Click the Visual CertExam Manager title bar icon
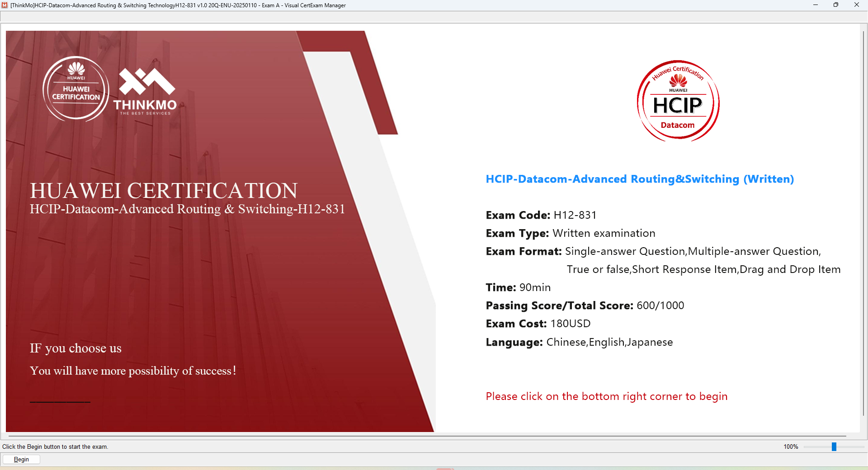Screen dimensions: 868x470 pos(5,5)
